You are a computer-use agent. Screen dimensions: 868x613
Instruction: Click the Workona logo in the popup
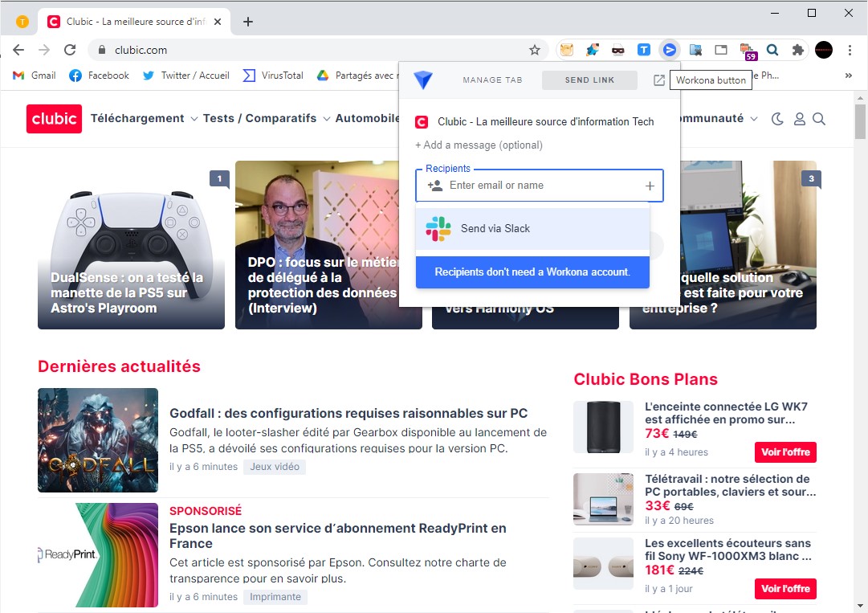[x=423, y=80]
